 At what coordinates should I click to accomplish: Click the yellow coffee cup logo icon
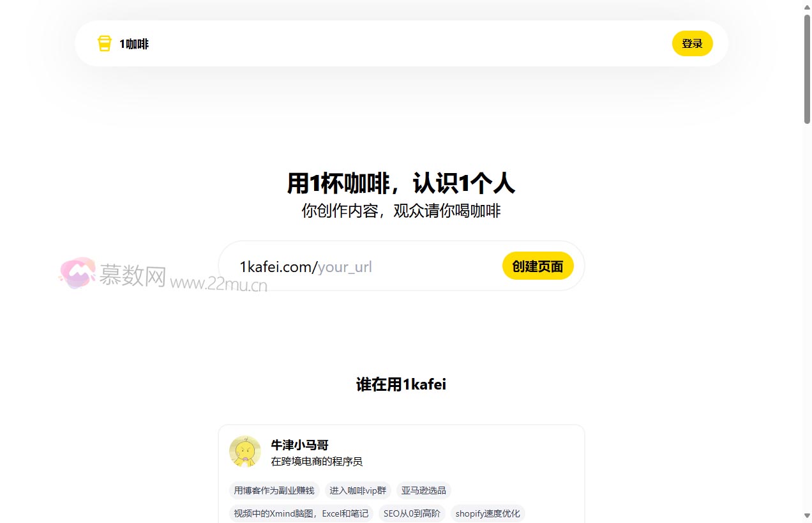[x=104, y=43]
